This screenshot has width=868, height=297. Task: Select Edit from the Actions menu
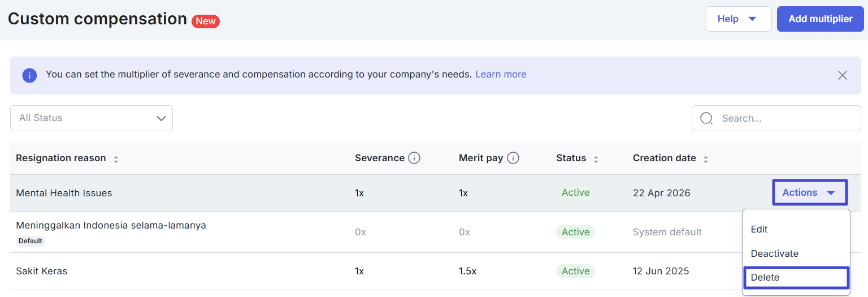click(759, 230)
